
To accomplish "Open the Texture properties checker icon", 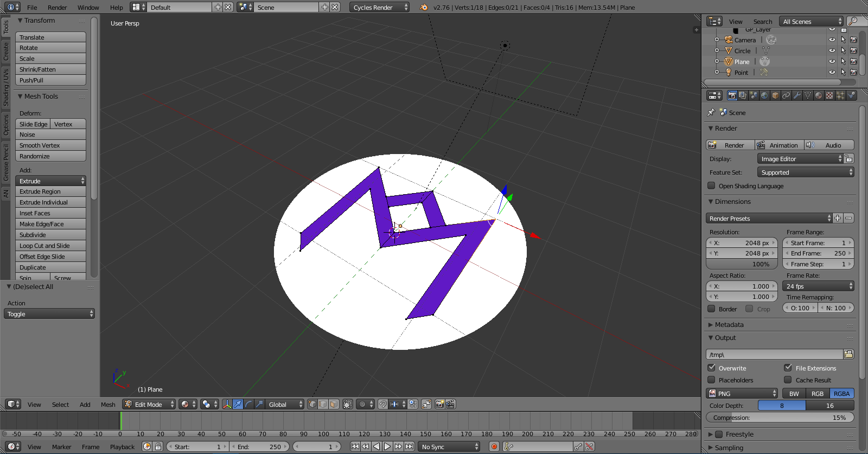I will click(x=829, y=95).
